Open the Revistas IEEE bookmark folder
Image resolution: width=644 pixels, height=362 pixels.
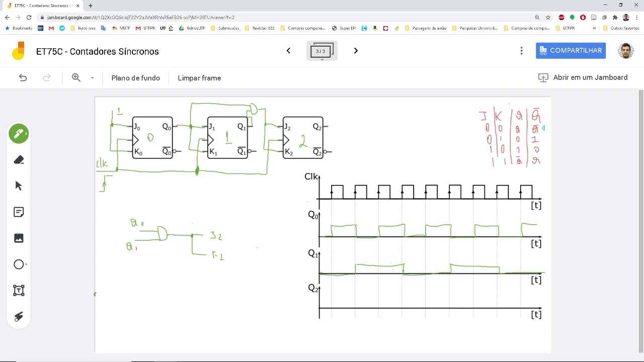260,28
